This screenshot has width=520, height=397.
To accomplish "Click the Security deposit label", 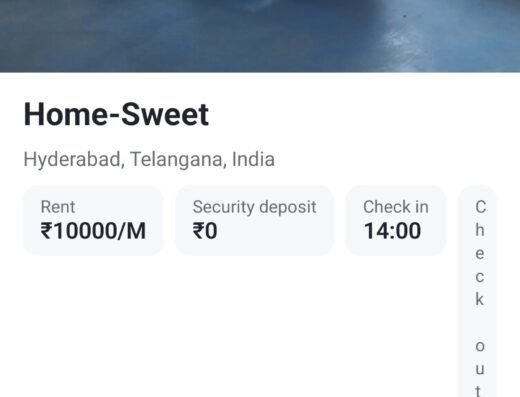I will 254,207.
